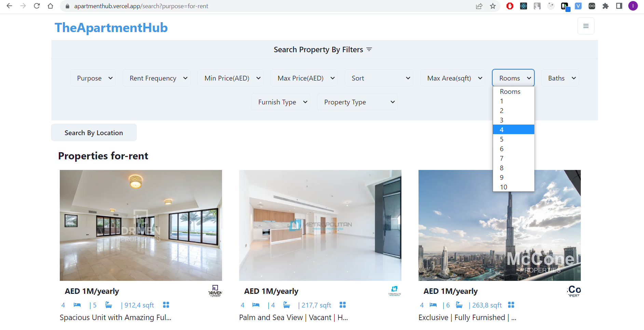
Task: Click the Driven Properties agency logo
Action: (215, 291)
